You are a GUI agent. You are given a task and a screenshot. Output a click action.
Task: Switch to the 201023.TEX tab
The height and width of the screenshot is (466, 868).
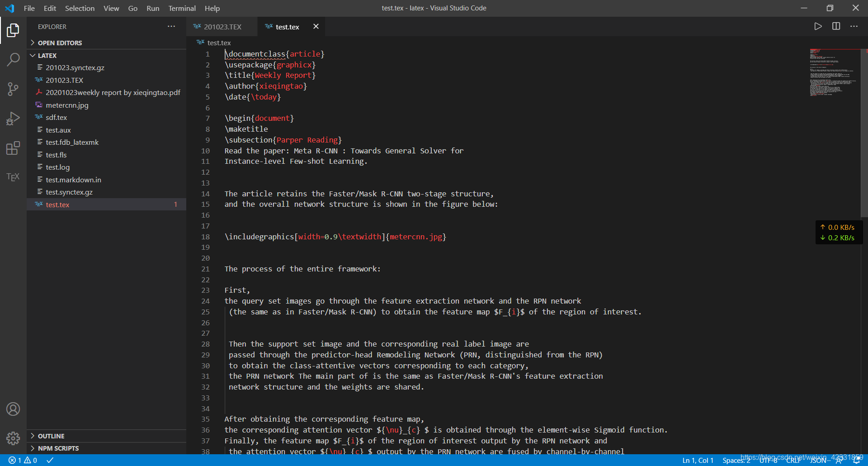point(222,26)
